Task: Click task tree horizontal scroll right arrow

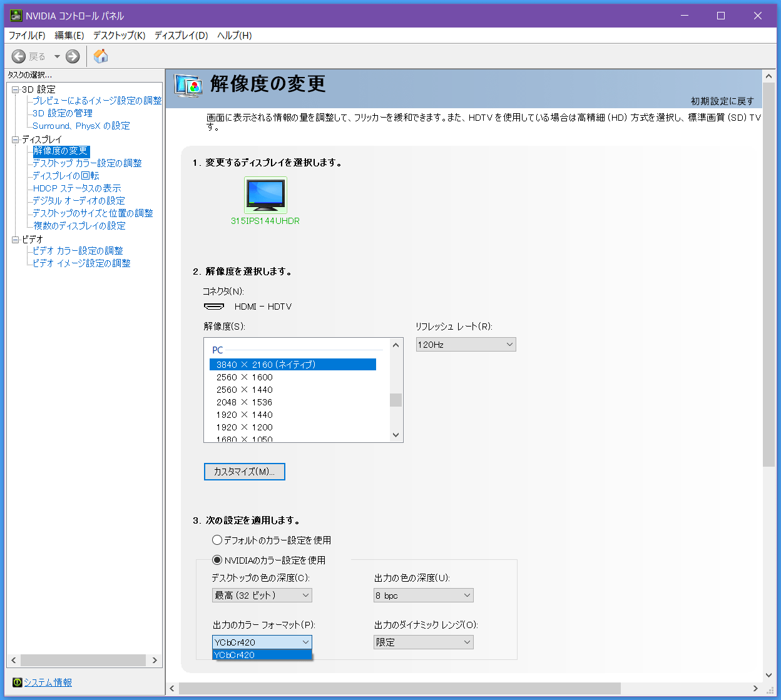Action: point(155,661)
